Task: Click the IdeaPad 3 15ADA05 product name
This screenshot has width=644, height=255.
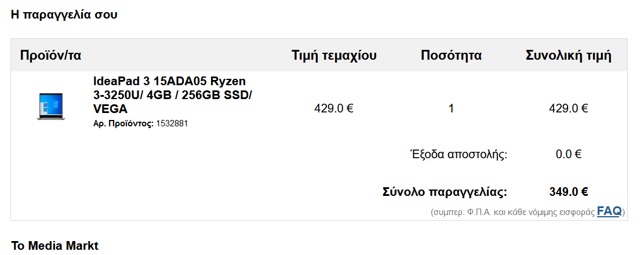Action: click(169, 81)
